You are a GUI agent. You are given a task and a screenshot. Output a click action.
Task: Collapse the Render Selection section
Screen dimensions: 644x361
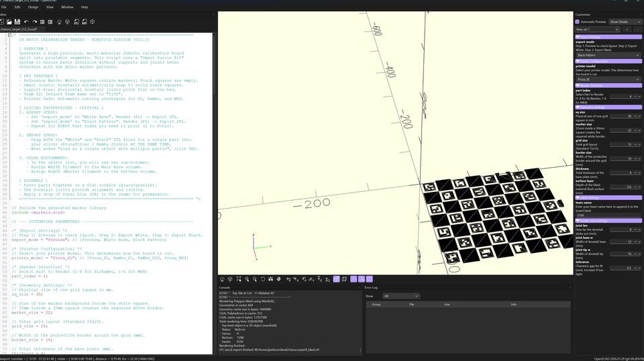[608, 85]
